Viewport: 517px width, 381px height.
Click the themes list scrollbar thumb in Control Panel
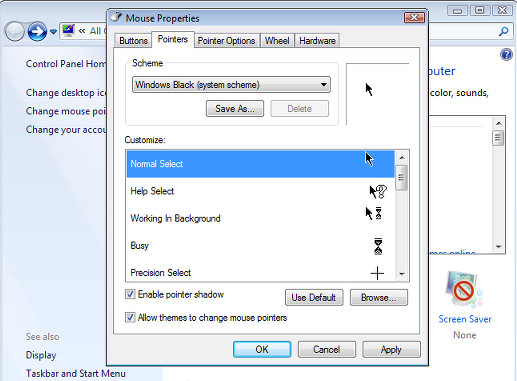click(498, 138)
